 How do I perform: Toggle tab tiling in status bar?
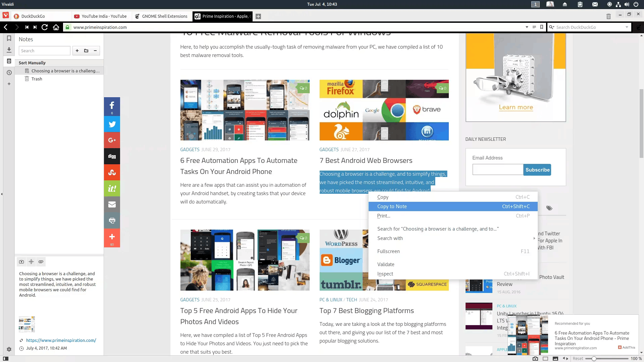coord(545,359)
